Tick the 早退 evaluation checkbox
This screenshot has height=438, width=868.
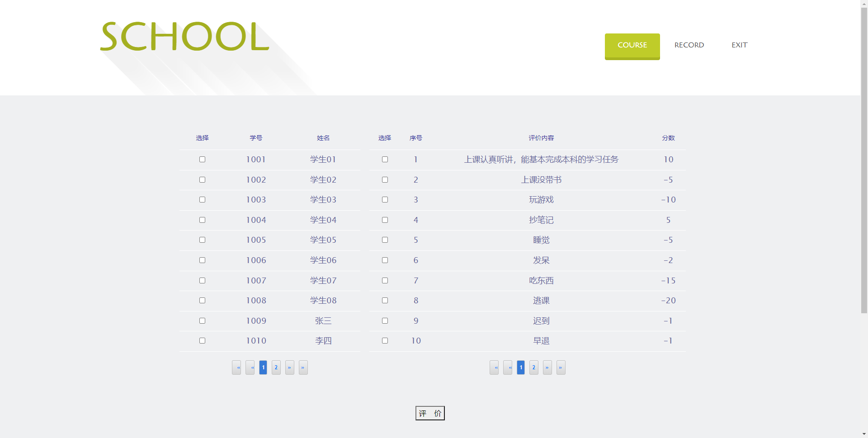(x=385, y=341)
